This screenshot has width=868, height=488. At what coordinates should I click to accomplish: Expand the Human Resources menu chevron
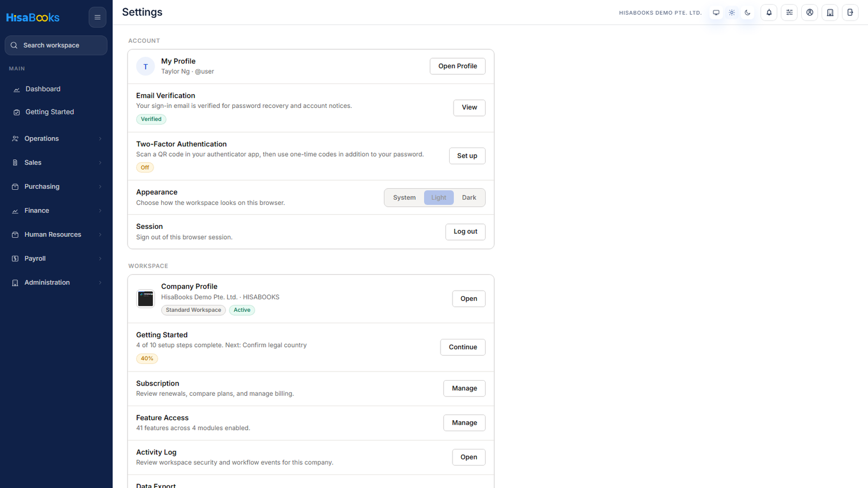(x=100, y=235)
